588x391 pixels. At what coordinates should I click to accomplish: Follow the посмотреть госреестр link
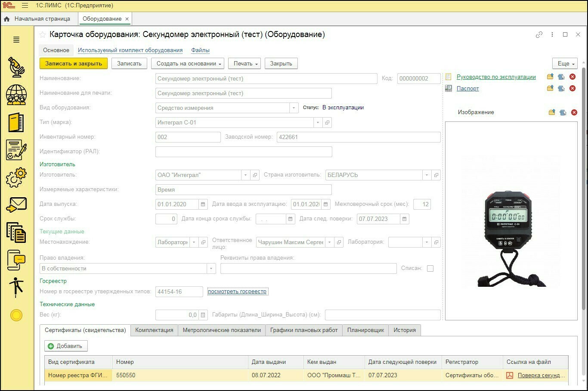[237, 292]
